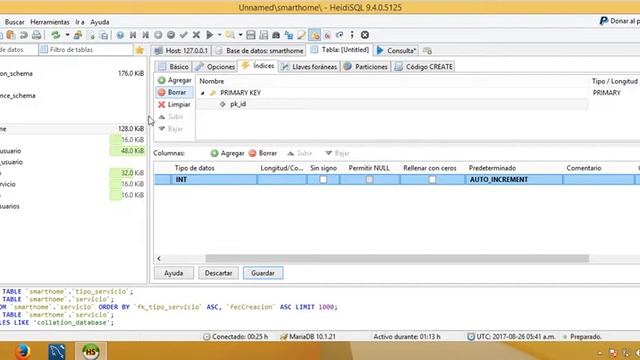Click the cancel editing X icon
The height and width of the screenshot is (360, 640).
tap(196, 35)
